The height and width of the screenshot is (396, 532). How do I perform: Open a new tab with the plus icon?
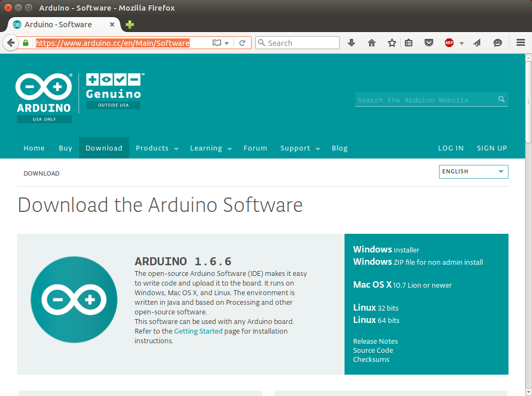pyautogui.click(x=130, y=25)
